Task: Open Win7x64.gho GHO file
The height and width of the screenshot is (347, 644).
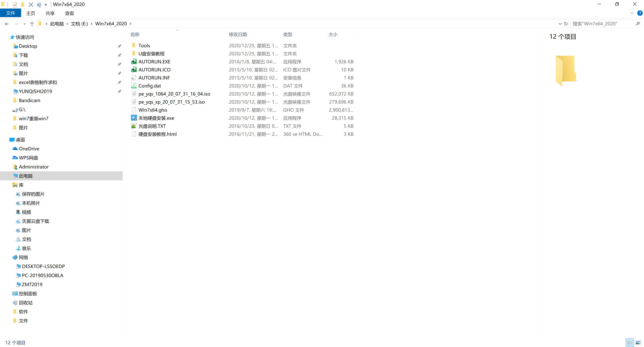Action: (x=153, y=110)
